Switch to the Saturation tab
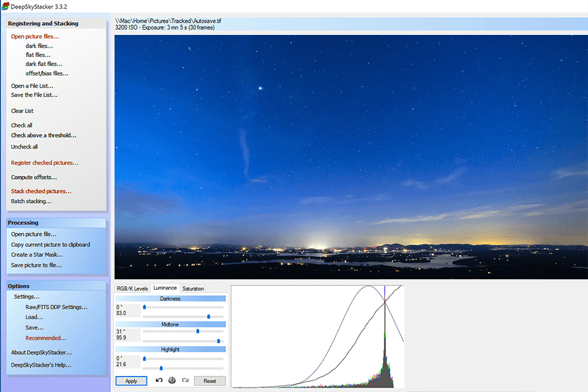The height and width of the screenshot is (392, 588). 194,288
